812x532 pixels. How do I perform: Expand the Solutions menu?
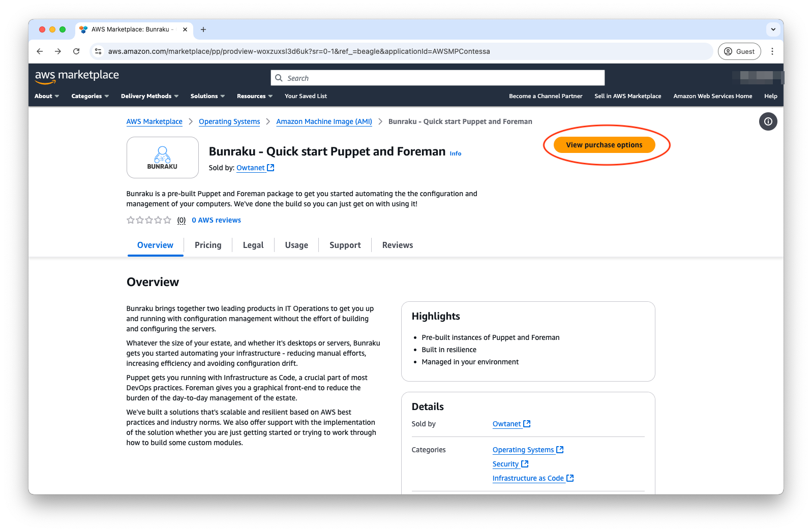[207, 96]
